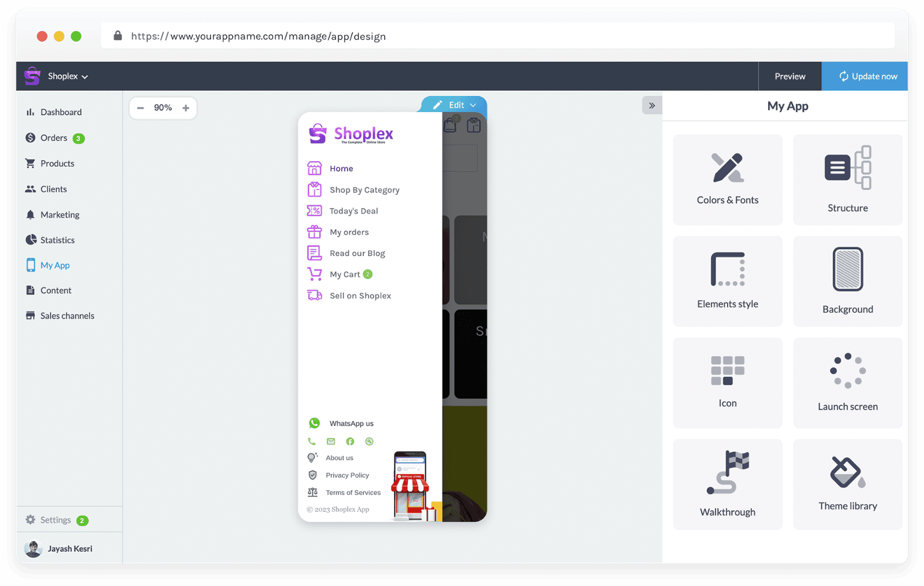The image size is (924, 586).
Task: Browse the Theme library
Action: click(847, 484)
